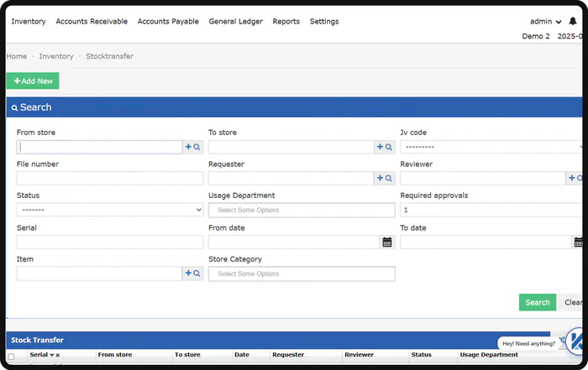Focus the From date input field

pyautogui.click(x=294, y=242)
